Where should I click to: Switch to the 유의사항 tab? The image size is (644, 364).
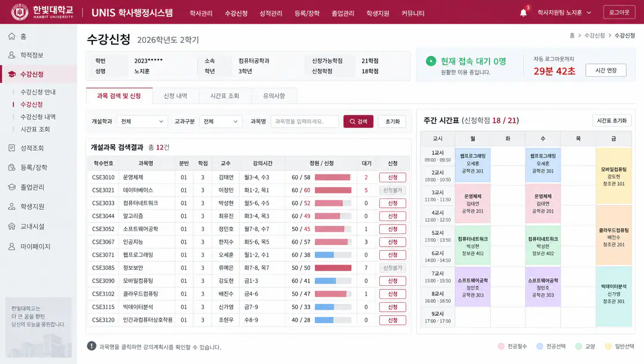tap(274, 95)
